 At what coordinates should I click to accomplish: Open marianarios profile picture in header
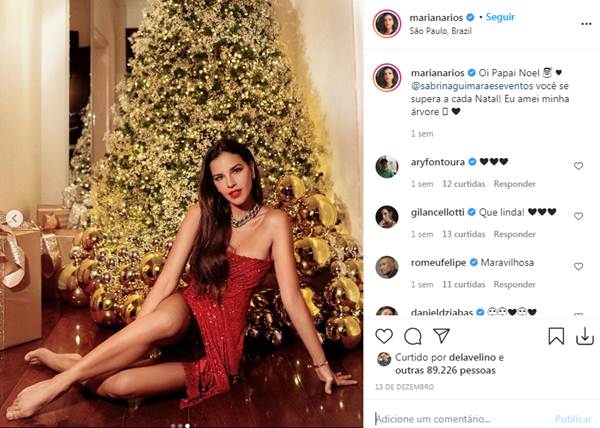coord(387,24)
